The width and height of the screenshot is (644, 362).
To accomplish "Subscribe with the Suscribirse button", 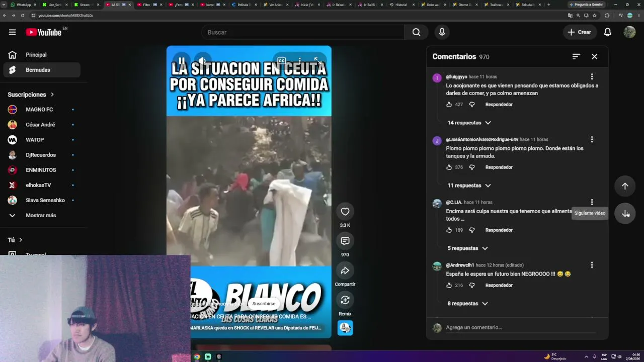I will point(264,304).
